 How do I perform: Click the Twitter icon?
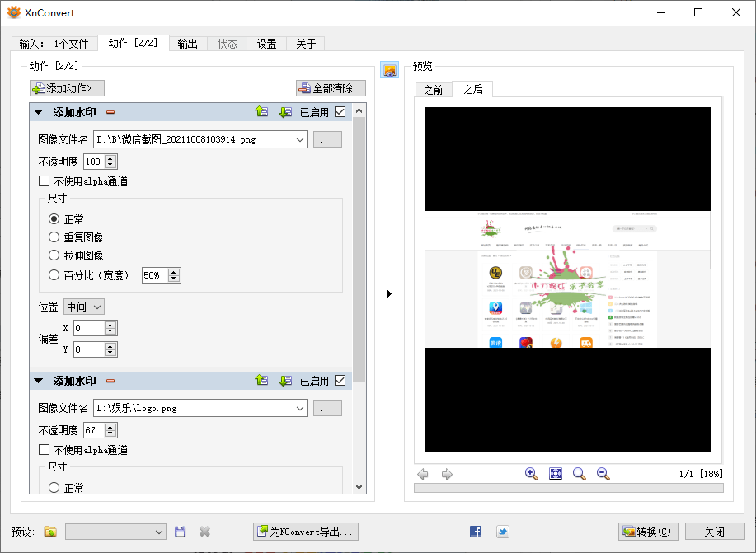click(502, 532)
